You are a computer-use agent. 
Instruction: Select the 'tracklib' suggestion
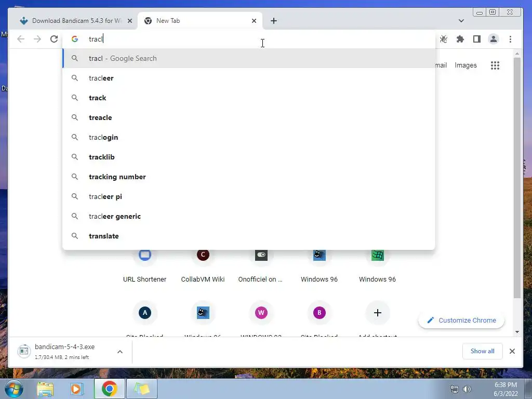[x=249, y=157]
